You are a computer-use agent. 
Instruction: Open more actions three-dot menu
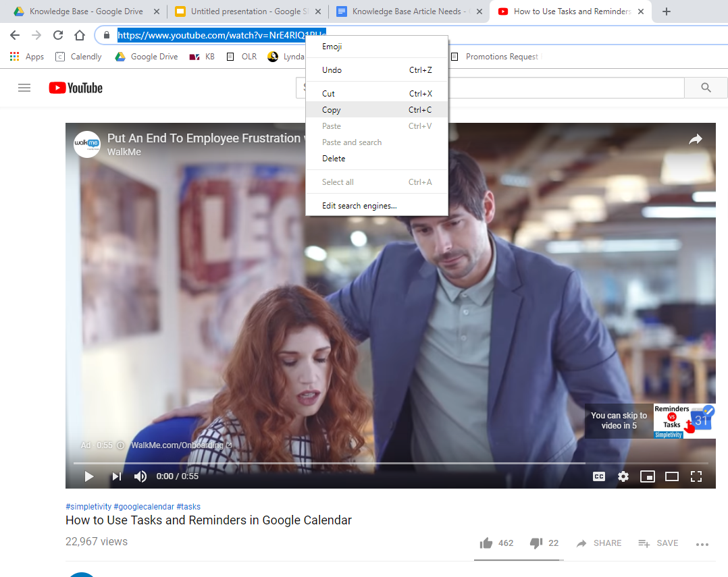tap(702, 544)
